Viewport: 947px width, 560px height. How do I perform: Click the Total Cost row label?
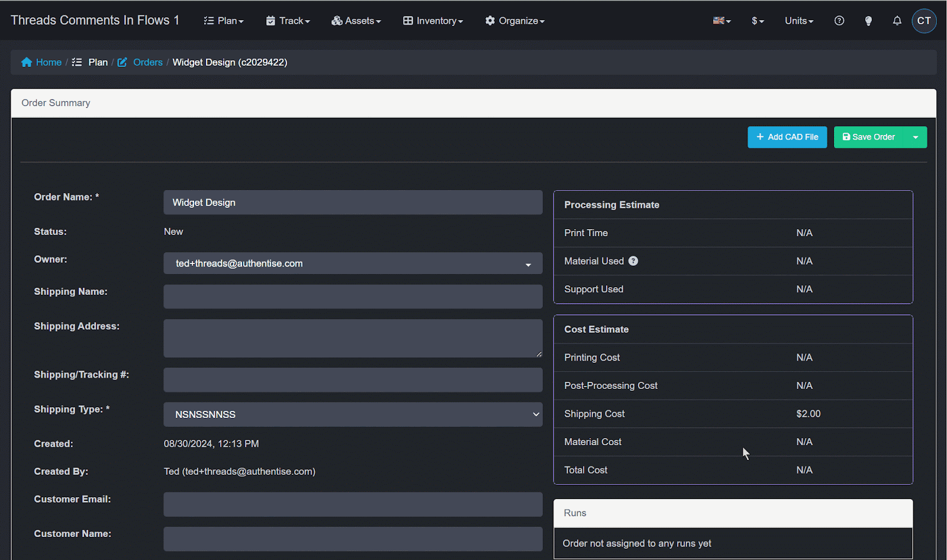point(585,470)
